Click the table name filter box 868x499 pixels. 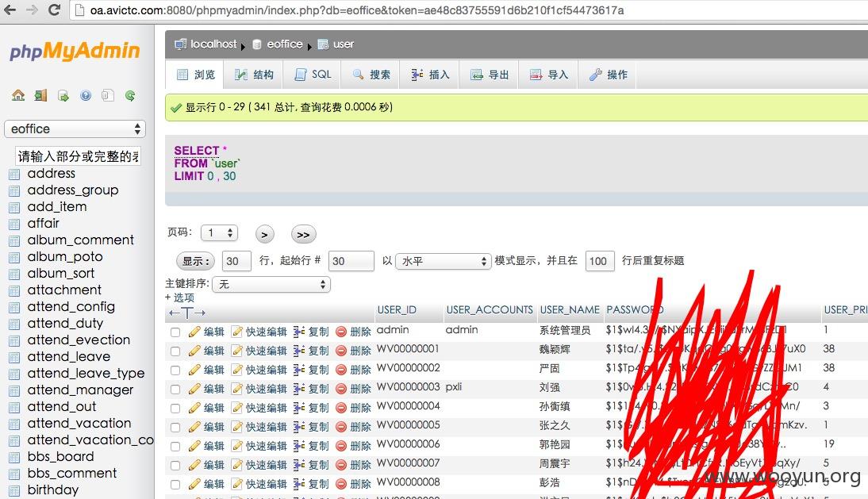(78, 156)
